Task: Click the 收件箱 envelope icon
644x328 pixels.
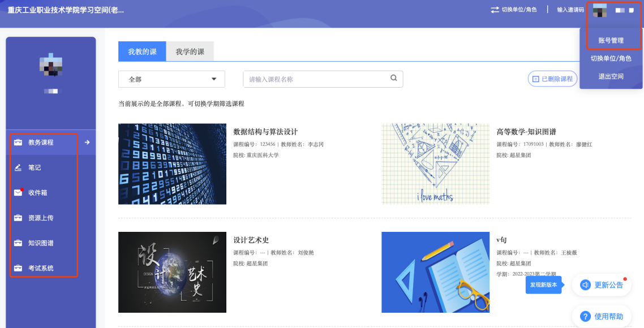Action: click(x=18, y=192)
